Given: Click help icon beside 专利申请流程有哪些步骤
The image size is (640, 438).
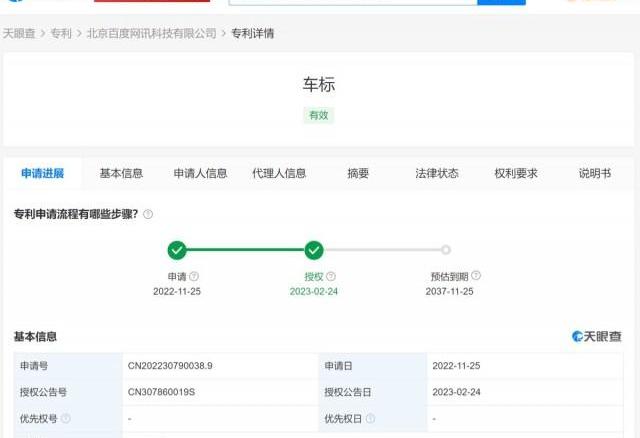Looking at the screenshot, I should [148, 215].
